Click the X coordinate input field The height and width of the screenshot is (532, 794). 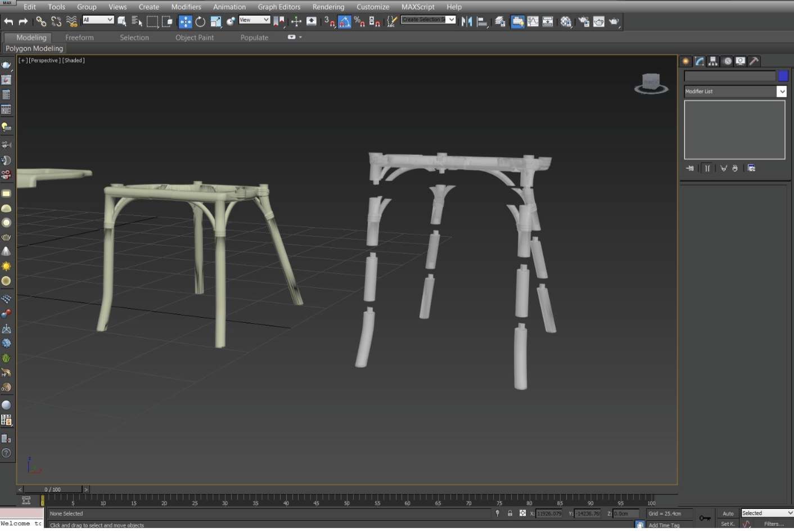549,513
